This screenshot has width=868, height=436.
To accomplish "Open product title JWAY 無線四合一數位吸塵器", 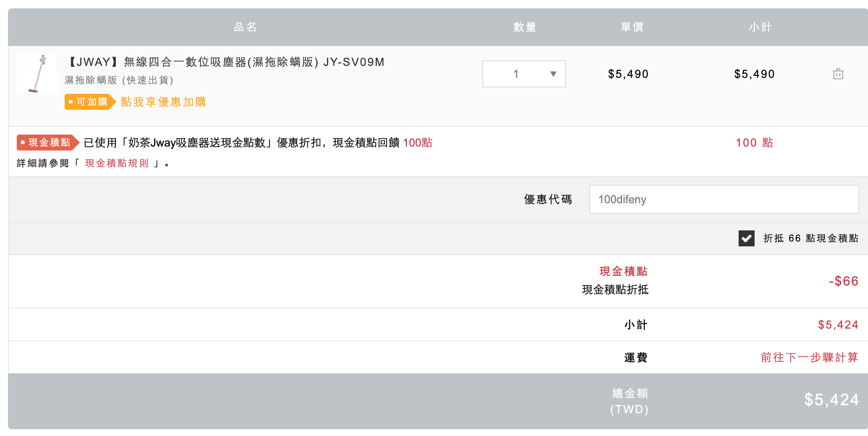I will [226, 62].
